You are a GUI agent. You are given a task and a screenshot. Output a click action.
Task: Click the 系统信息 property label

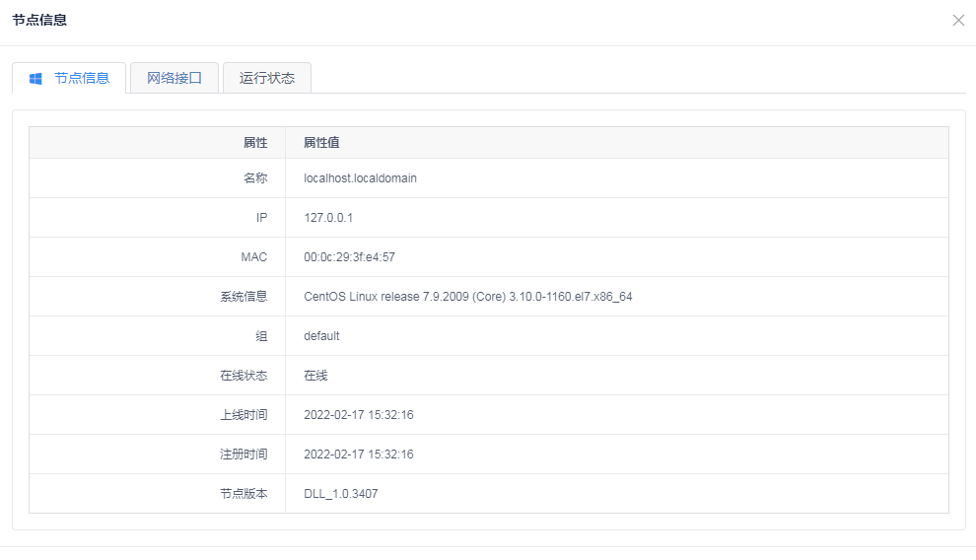tap(244, 297)
